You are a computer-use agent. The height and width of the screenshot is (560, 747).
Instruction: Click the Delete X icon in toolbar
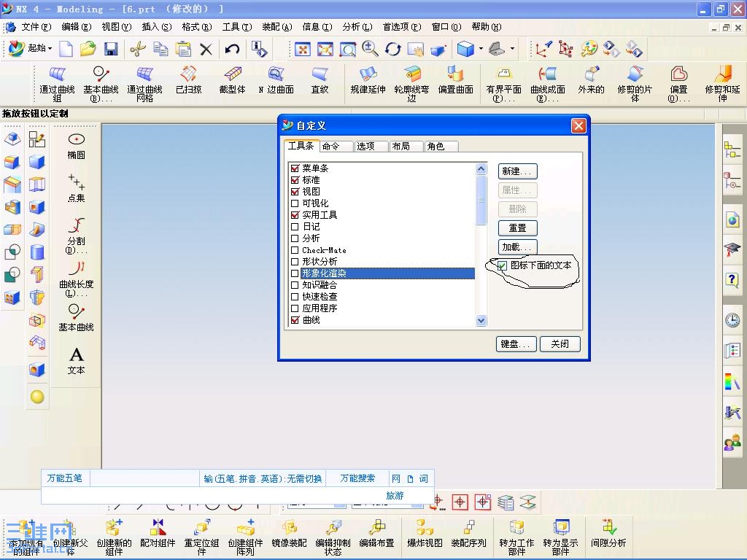coord(206,49)
